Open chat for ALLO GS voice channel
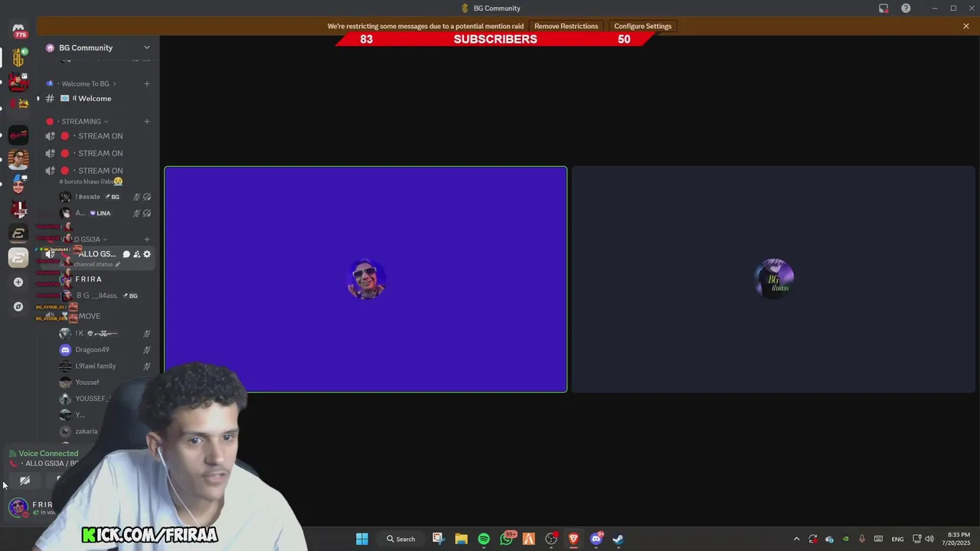Image resolution: width=980 pixels, height=551 pixels. (126, 254)
